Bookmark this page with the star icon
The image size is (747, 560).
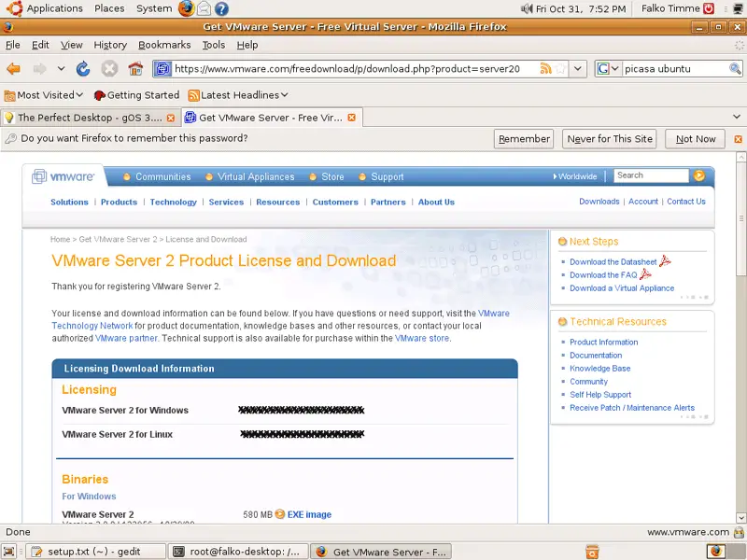(561, 69)
